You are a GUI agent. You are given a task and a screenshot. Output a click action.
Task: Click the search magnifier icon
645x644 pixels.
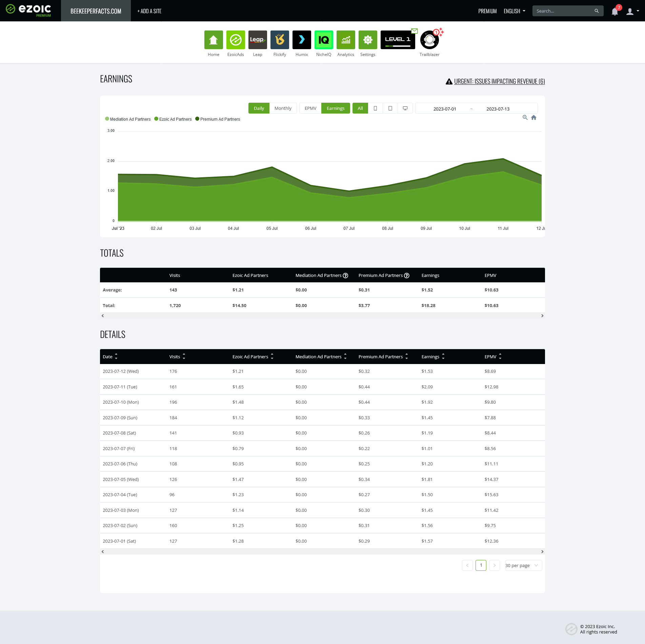[597, 11]
